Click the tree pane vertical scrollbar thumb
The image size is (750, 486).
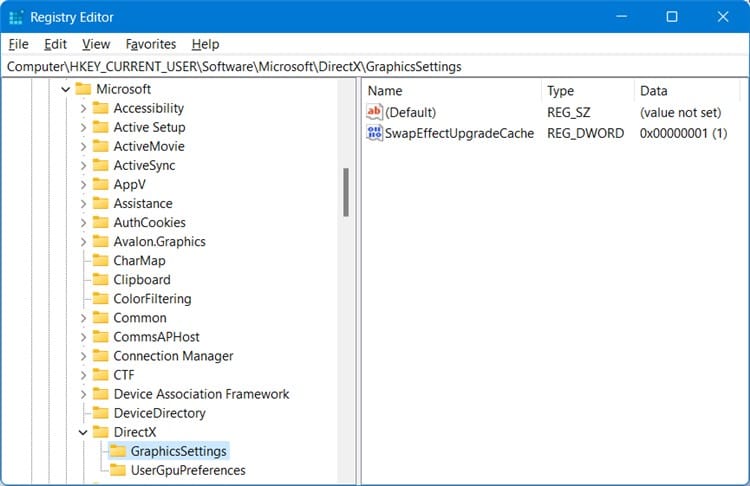346,192
